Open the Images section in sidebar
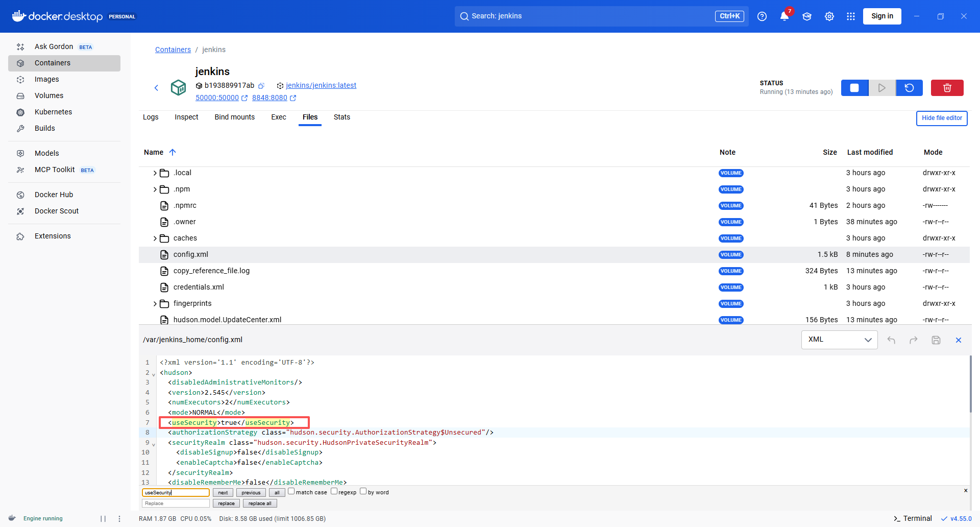Viewport: 980px width, 527px height. pos(46,79)
